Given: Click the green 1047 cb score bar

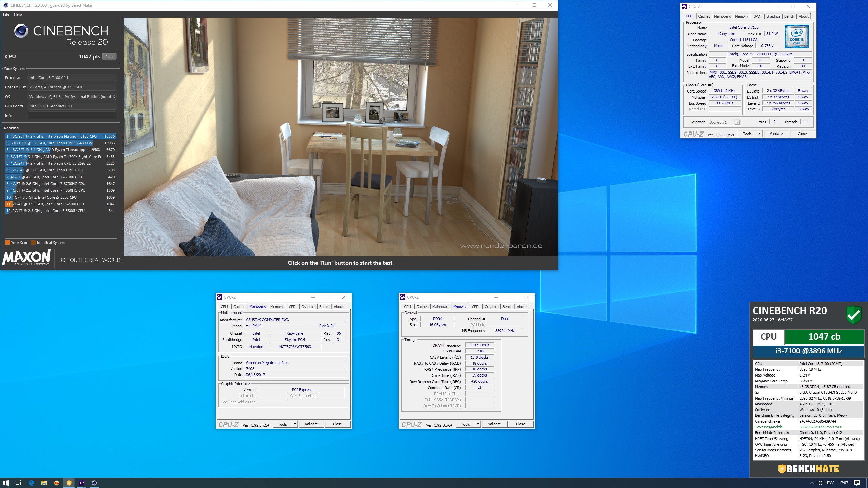Looking at the screenshot, I should point(824,337).
